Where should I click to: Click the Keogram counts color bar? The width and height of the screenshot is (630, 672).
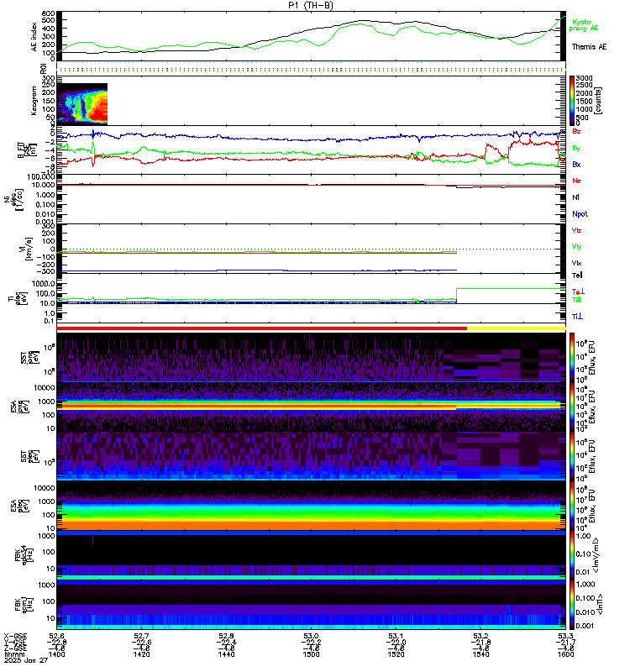click(572, 101)
